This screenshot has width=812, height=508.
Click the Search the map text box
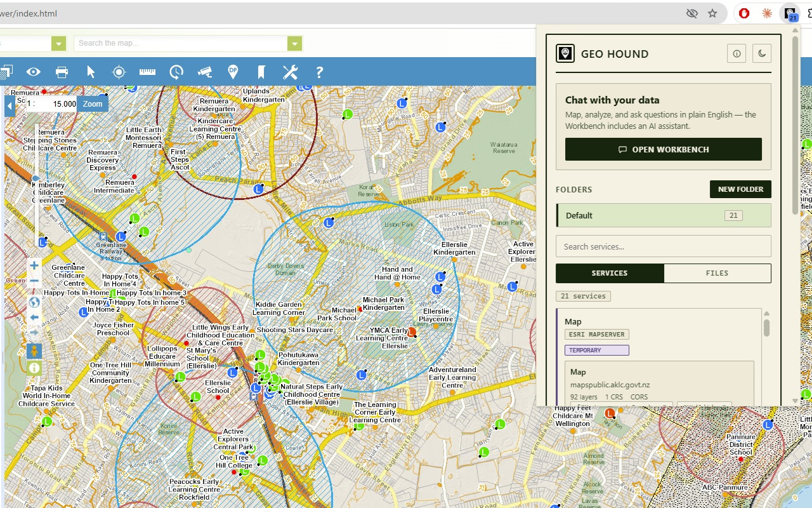tap(181, 43)
